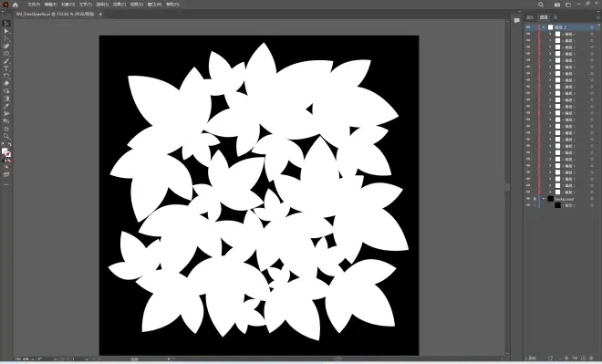The image size is (602, 364).
Task: Select the Eraser tool
Action: click(x=6, y=84)
